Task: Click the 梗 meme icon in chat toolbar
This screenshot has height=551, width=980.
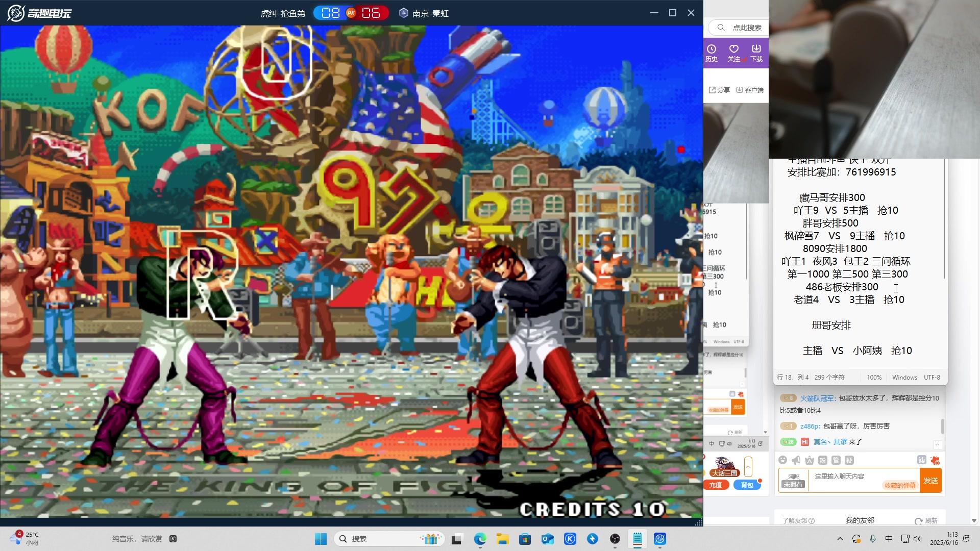Action: tap(849, 460)
